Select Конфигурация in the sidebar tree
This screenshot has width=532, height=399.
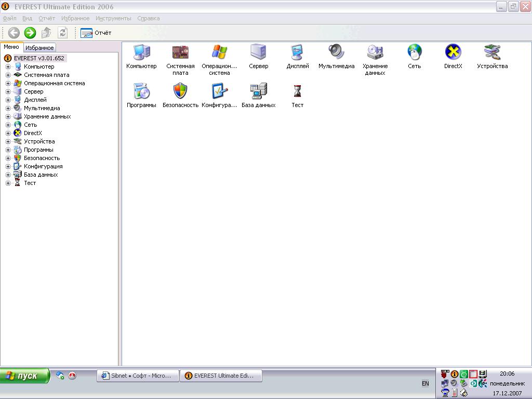43,166
